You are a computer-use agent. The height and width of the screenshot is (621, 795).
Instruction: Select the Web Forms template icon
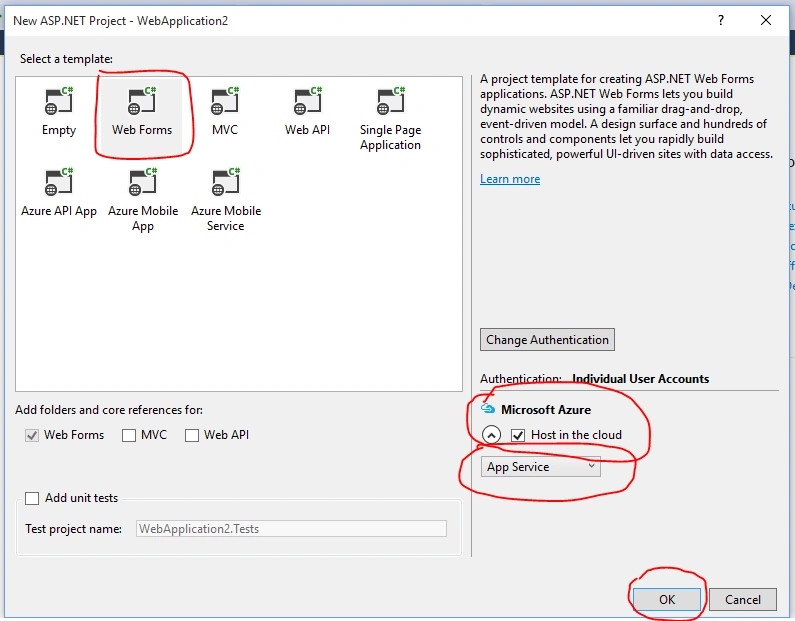(142, 100)
